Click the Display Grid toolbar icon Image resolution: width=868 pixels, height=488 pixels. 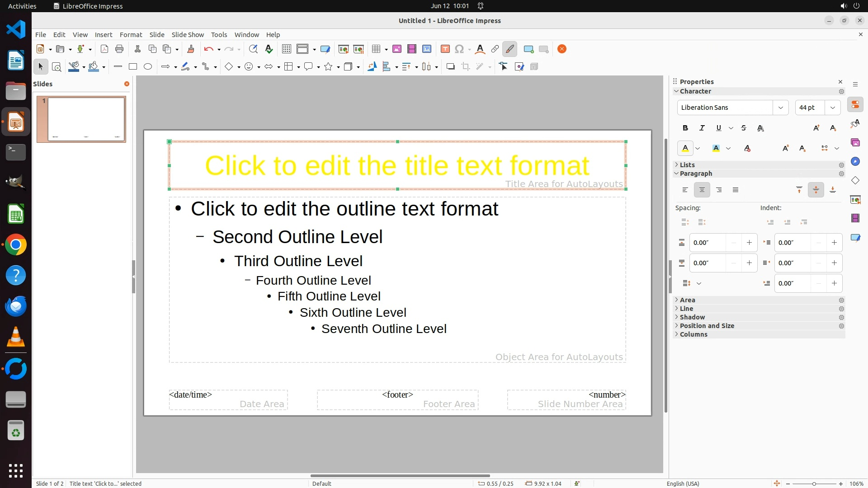point(286,49)
